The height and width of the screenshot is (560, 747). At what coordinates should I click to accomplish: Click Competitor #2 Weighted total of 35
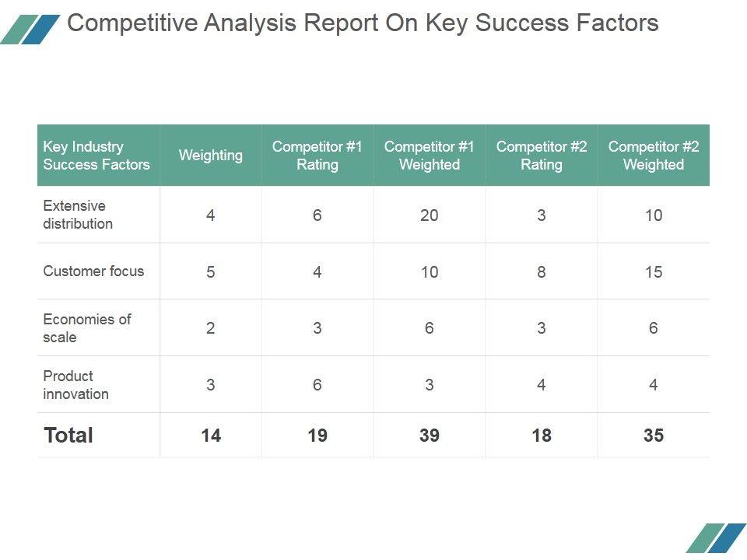coord(654,436)
